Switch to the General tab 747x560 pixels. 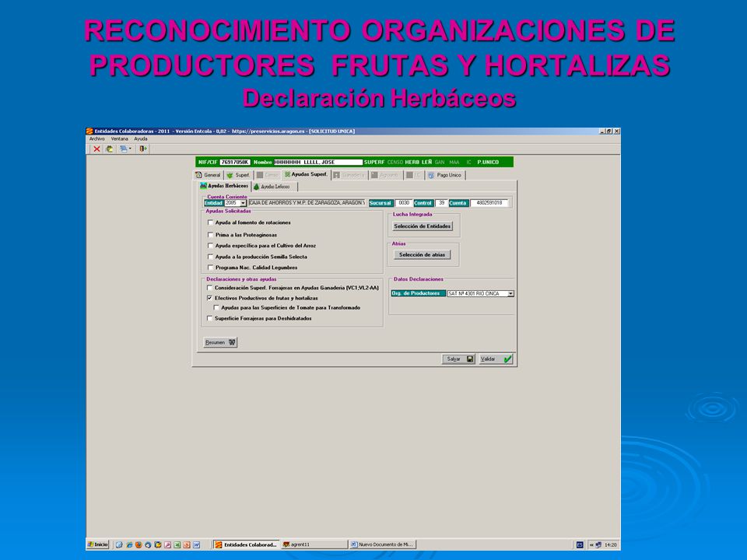(209, 175)
